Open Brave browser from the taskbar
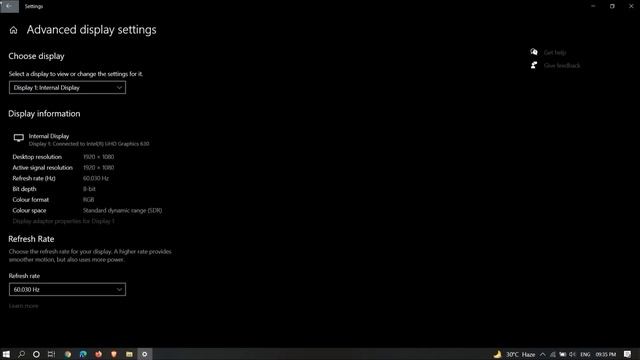This screenshot has height=360, width=640. point(114,354)
